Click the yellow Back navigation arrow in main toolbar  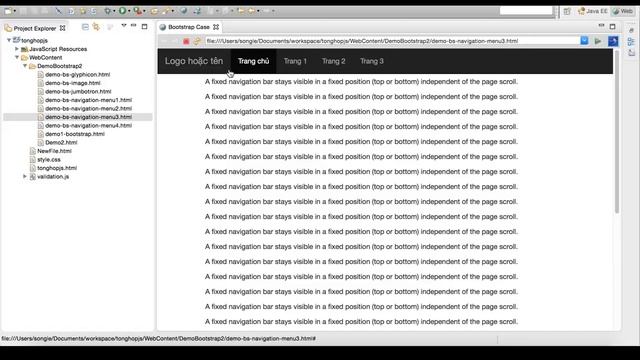point(241,11)
